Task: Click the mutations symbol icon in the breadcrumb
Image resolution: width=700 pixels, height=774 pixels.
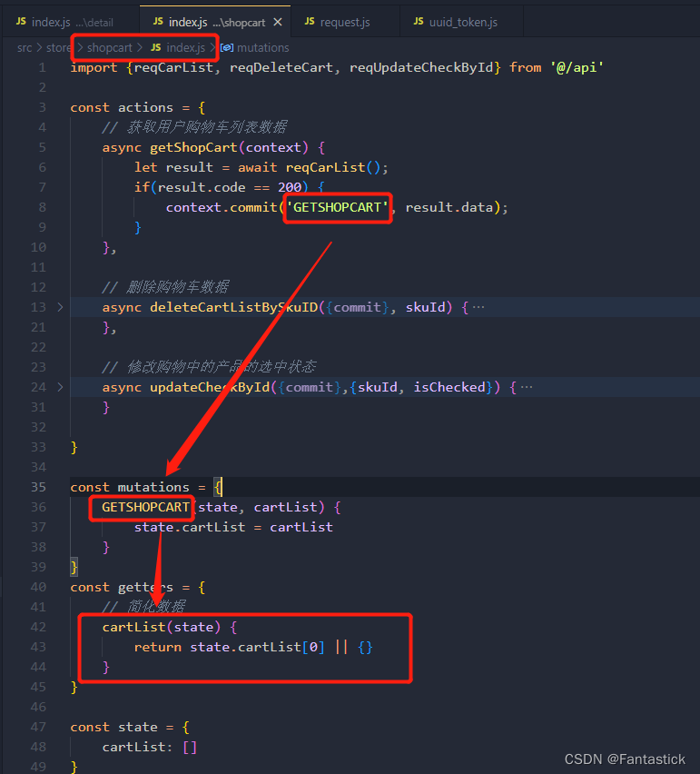Action: click(x=227, y=48)
